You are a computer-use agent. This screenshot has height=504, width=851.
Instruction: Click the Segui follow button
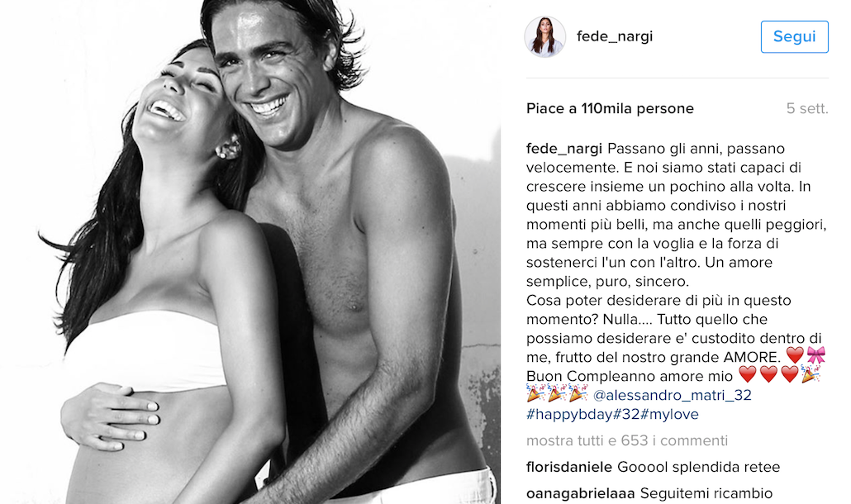click(794, 36)
